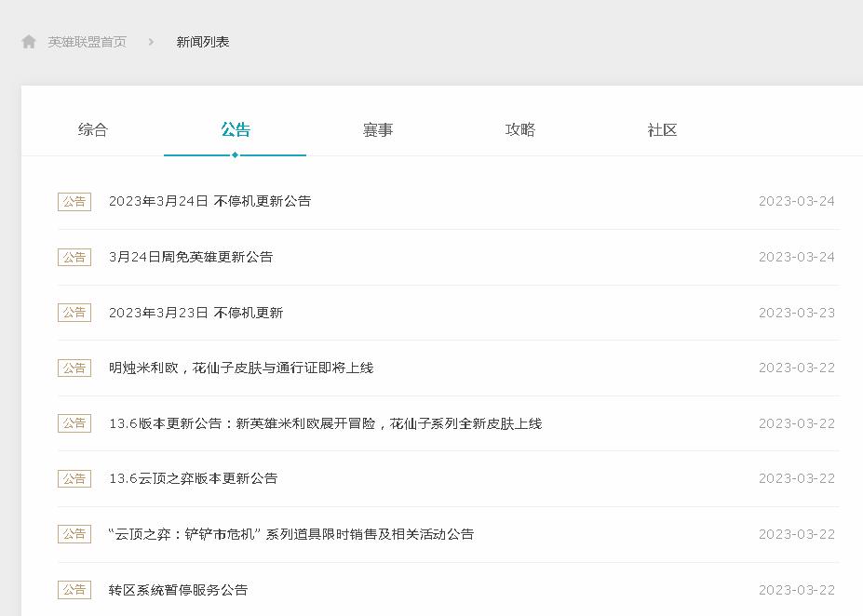Open the 赛事 tab

click(x=378, y=129)
